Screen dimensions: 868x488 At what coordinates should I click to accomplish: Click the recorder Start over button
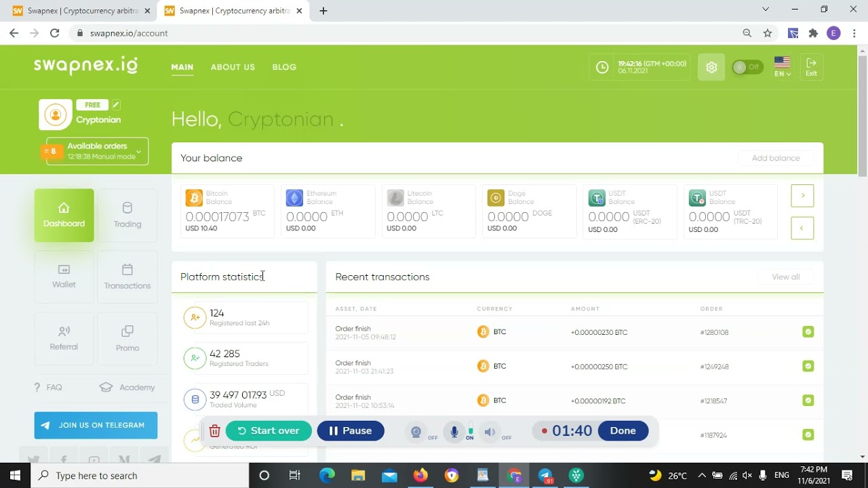[x=269, y=431]
